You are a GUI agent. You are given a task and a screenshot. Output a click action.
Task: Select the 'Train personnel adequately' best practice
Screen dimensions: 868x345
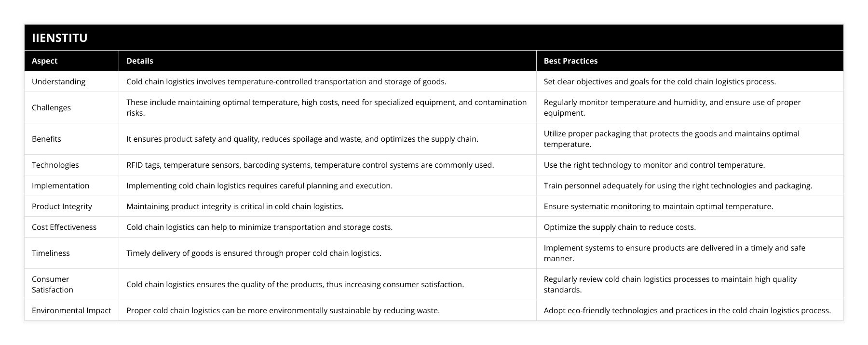(678, 186)
